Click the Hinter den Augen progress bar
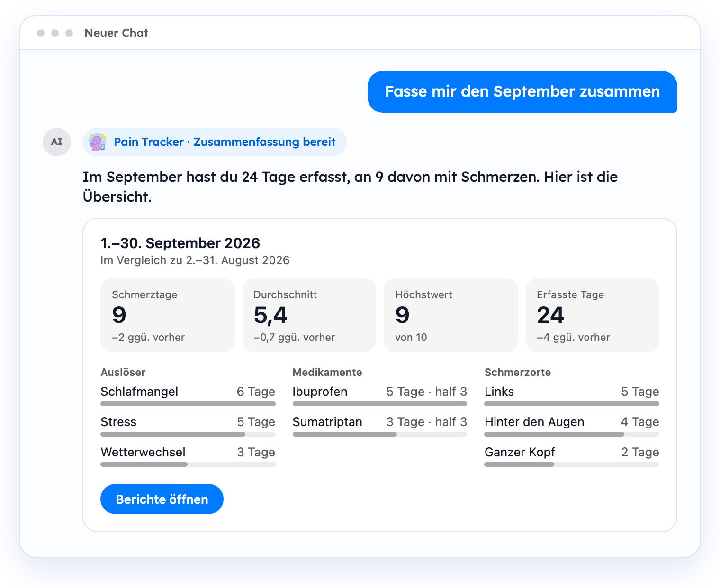 (572, 434)
